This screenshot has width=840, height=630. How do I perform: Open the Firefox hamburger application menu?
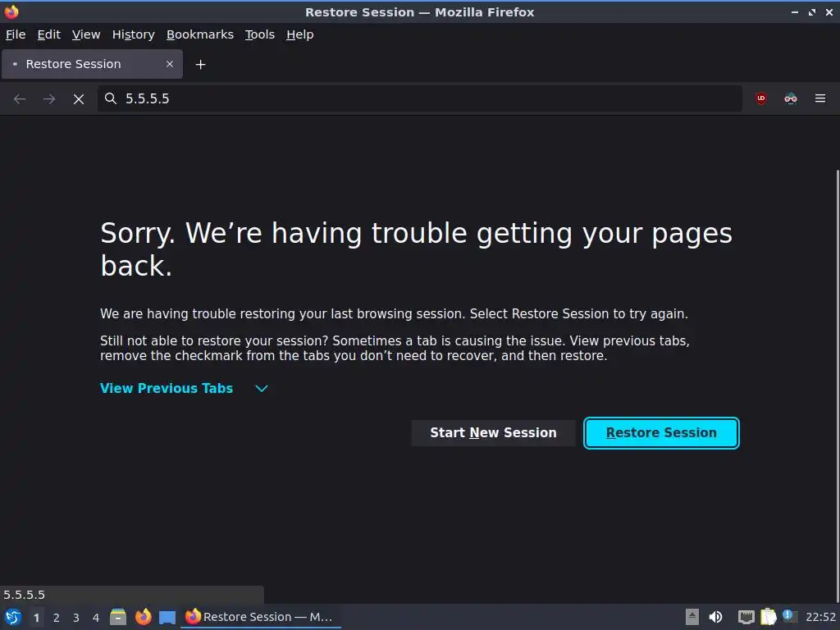[x=819, y=98]
